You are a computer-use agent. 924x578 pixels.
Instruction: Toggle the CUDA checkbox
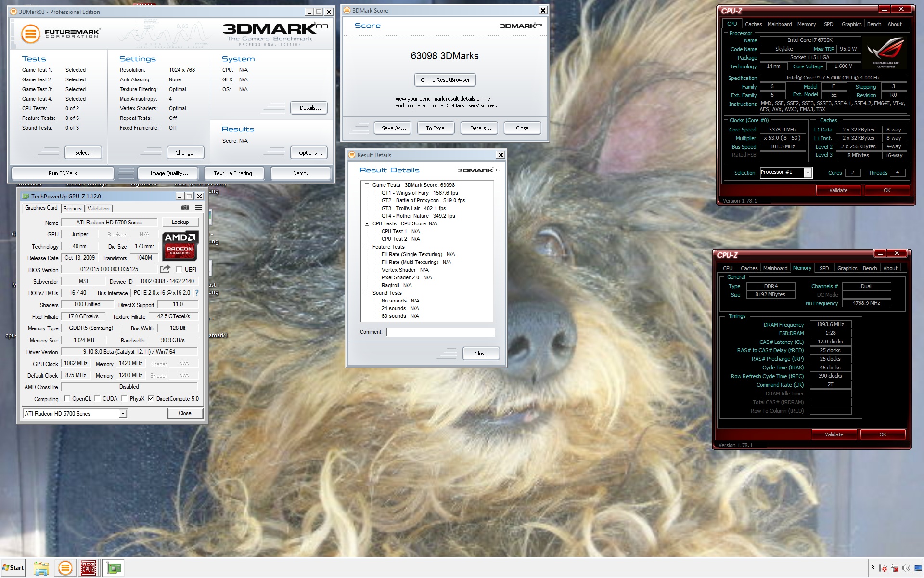(x=97, y=398)
